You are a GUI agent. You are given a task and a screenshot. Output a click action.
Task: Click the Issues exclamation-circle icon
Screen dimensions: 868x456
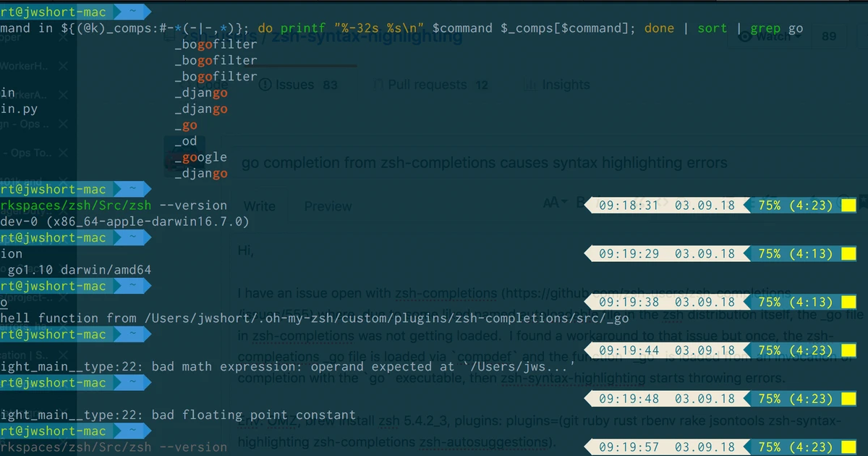click(x=265, y=85)
